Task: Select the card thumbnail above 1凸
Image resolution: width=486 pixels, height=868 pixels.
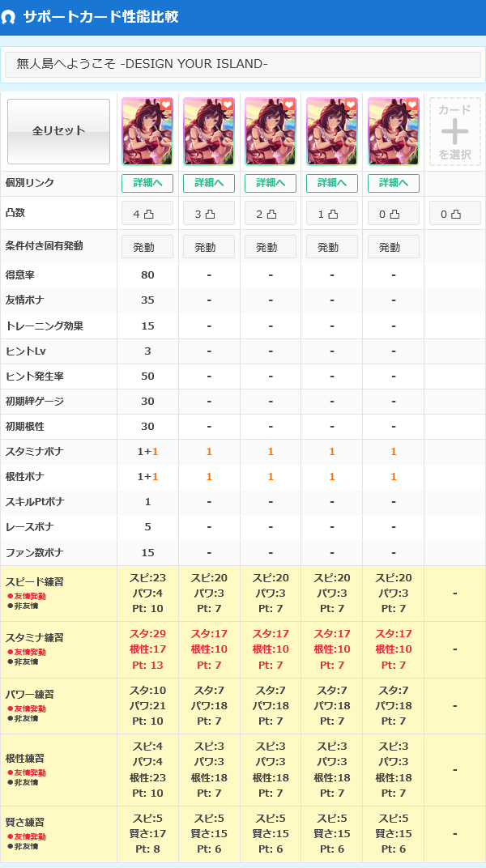Action: coord(331,132)
